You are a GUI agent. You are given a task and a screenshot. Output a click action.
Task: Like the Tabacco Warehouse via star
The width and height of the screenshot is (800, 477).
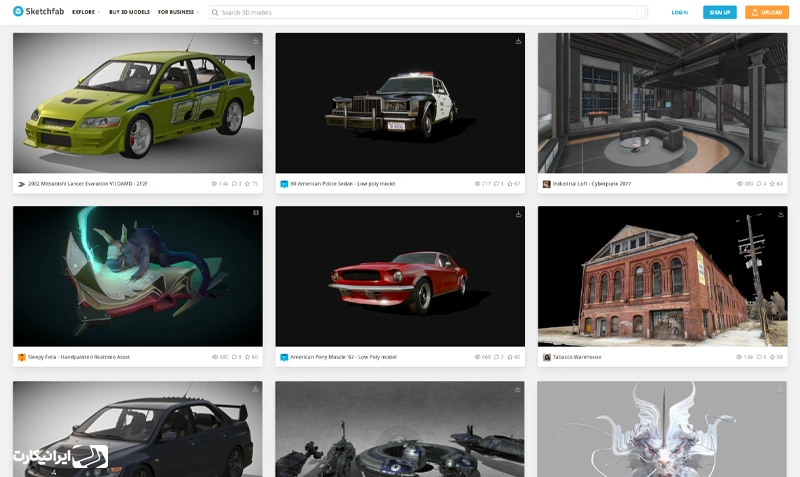click(x=772, y=357)
